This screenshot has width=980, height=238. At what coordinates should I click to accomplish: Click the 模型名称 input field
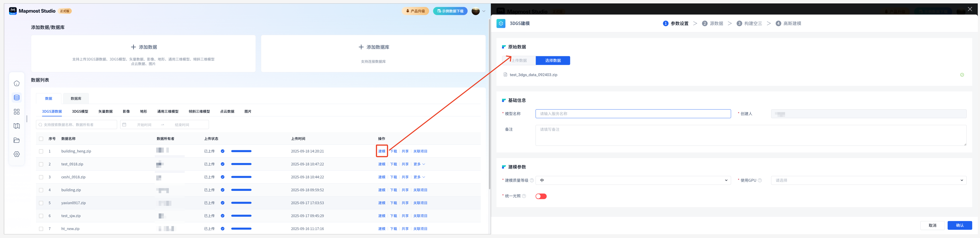[x=633, y=114]
